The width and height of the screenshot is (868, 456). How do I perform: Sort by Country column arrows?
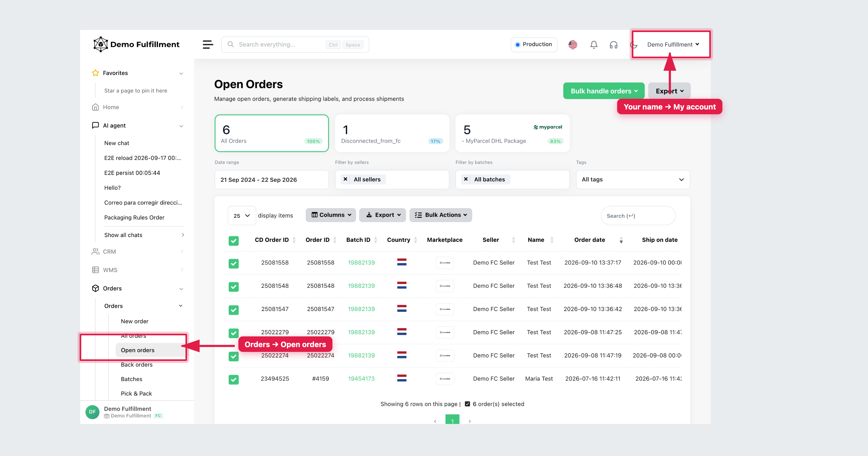tap(416, 239)
